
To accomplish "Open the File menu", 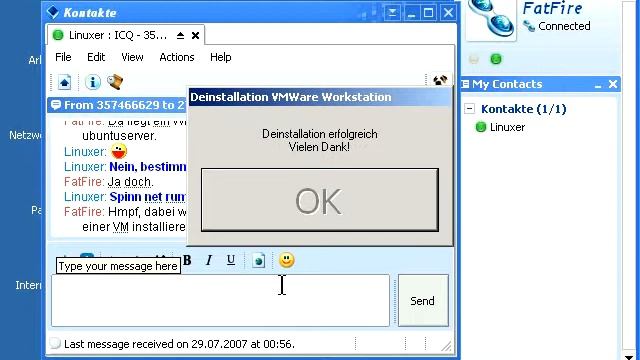I will point(63,57).
